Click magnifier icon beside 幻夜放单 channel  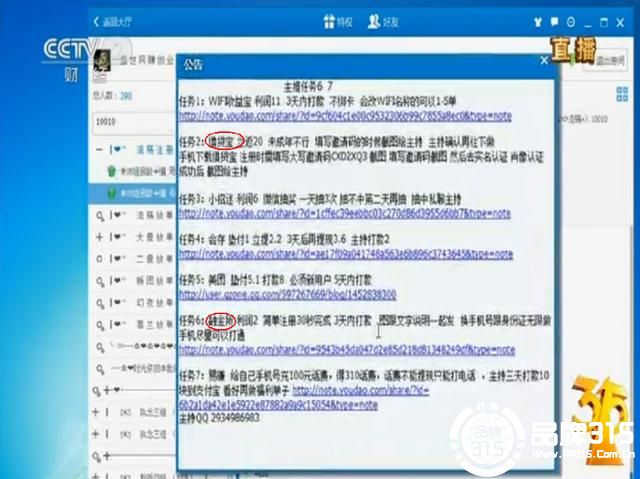pos(100,303)
